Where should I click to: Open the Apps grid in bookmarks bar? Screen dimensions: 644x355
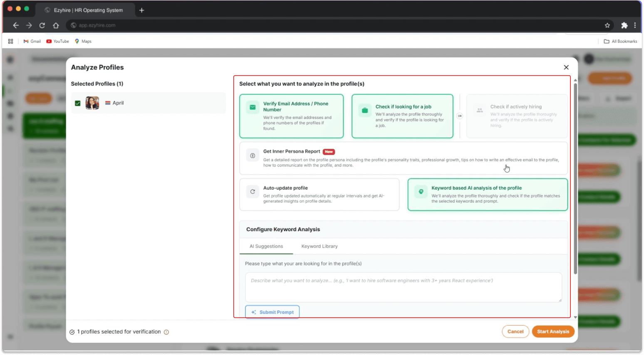tap(10, 42)
